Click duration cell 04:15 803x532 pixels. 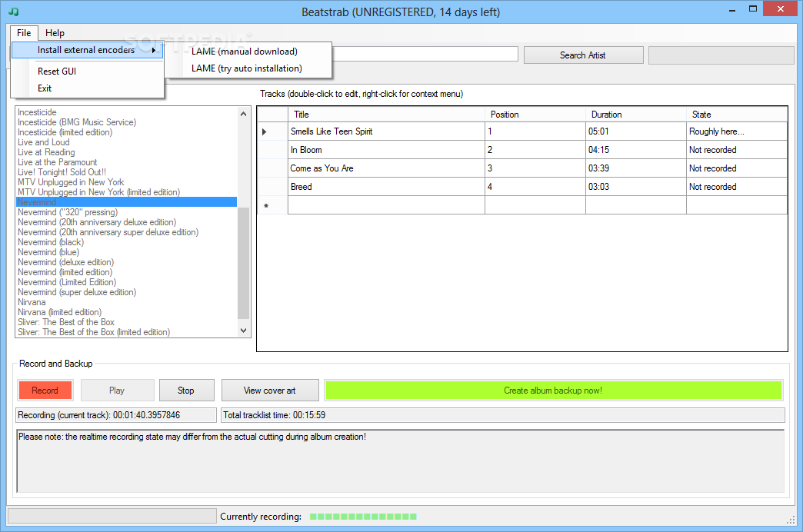(635, 150)
